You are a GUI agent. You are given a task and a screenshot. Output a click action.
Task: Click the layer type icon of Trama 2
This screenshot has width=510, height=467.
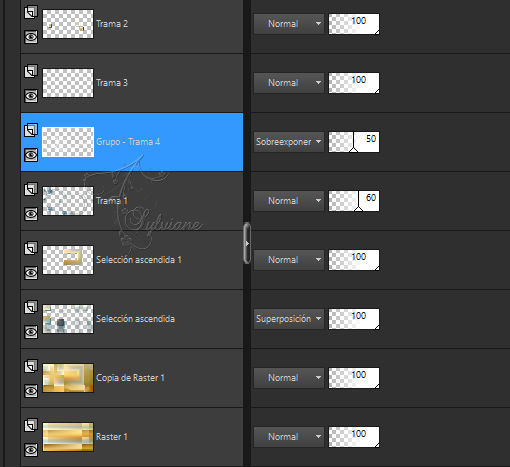[31, 12]
